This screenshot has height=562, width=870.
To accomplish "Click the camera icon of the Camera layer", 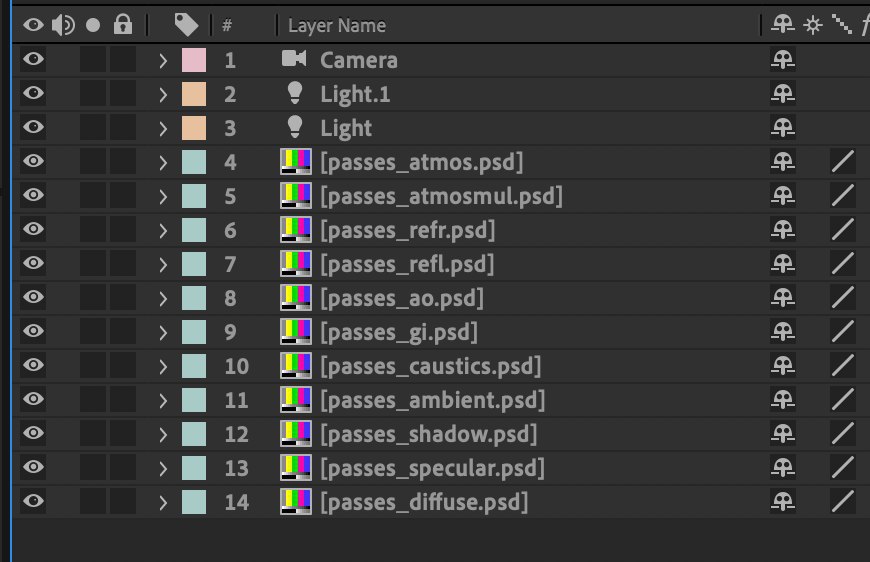I will [294, 58].
